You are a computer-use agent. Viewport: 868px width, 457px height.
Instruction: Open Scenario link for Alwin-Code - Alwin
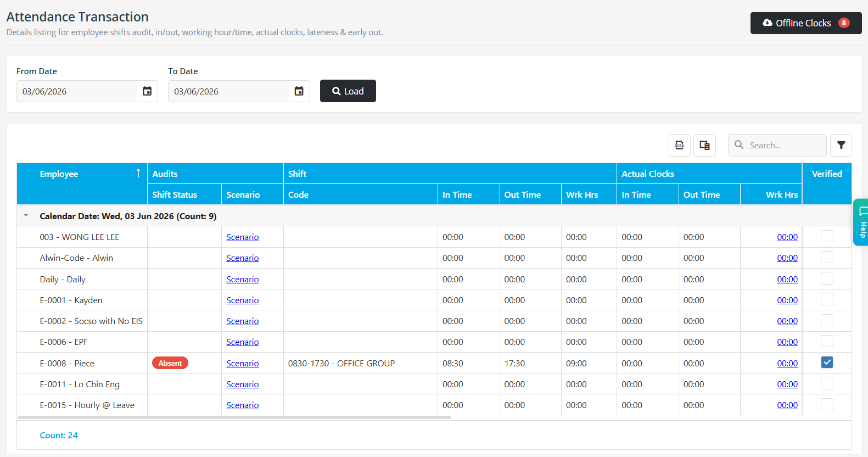(x=243, y=258)
